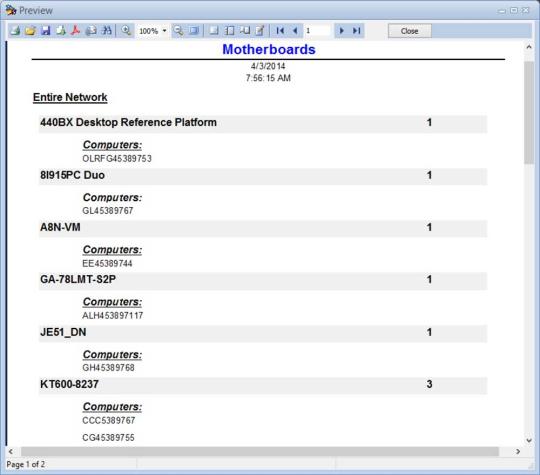This screenshot has width=540, height=475.
Task: Click the Preview window app icon
Action: [x=11, y=10]
